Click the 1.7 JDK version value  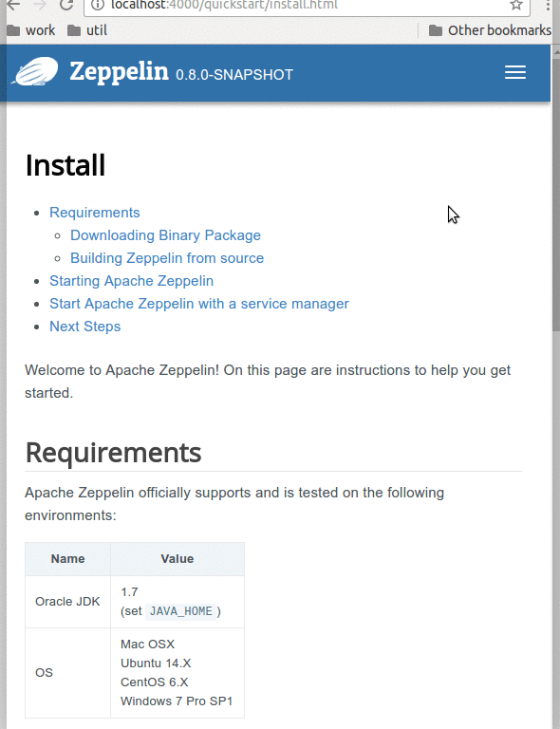click(x=129, y=592)
